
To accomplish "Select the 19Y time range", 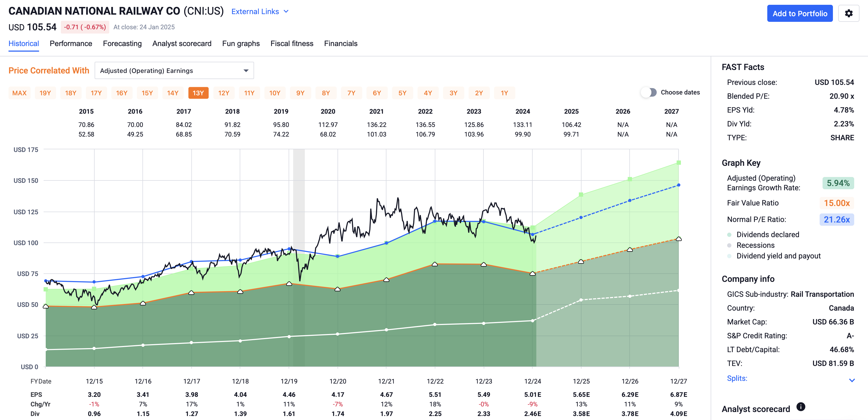I will tap(45, 93).
